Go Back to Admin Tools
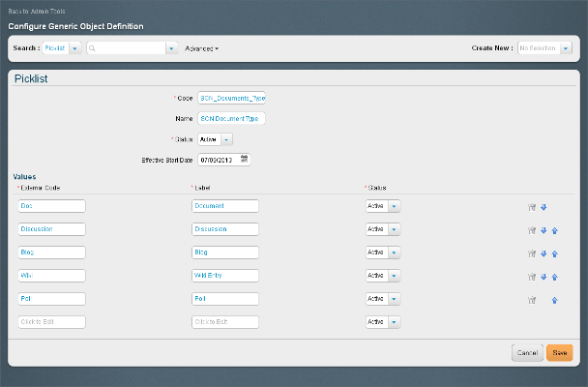This screenshot has width=588, height=387. point(37,12)
